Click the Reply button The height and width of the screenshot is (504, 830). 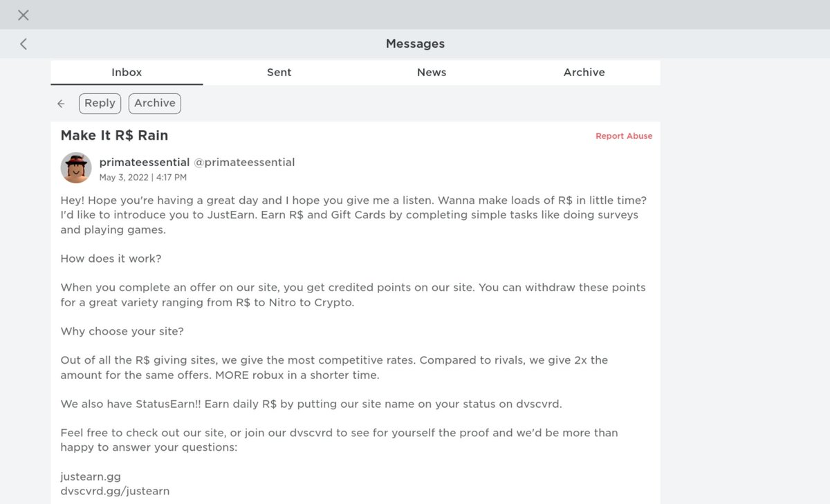pos(100,103)
